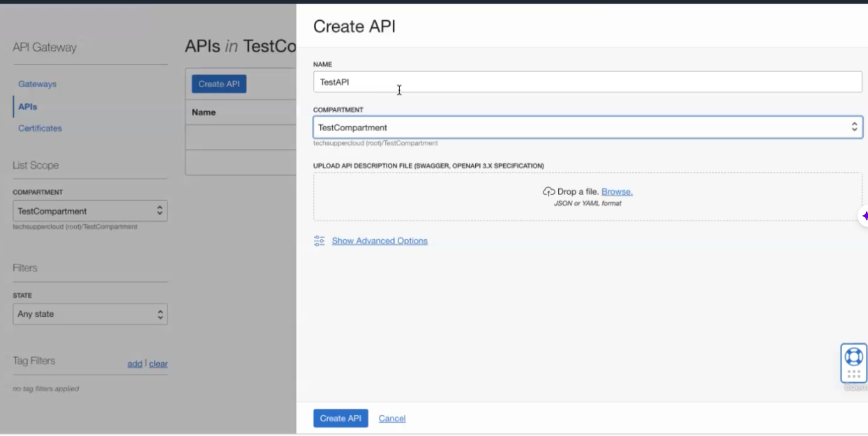Click the purple sparkle icon on right edge
This screenshot has height=436, width=868.
tap(865, 216)
